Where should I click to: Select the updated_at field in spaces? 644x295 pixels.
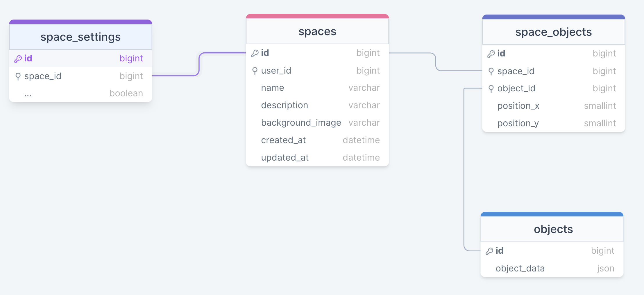(x=317, y=158)
